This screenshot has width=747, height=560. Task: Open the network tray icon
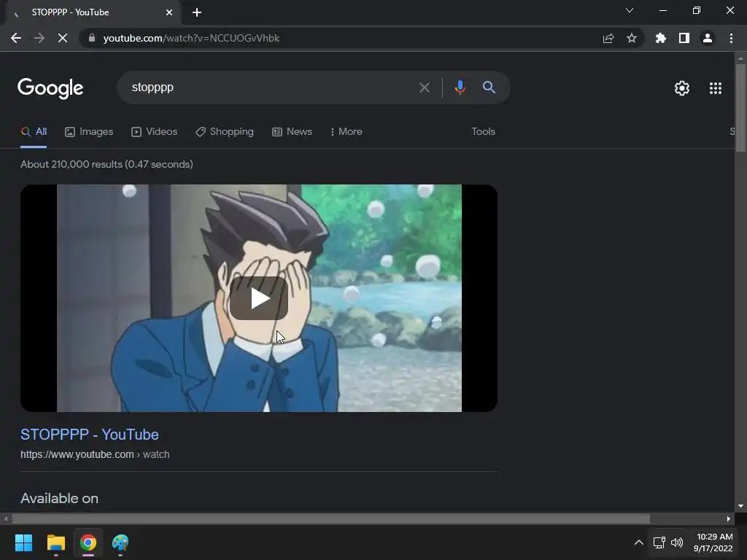pos(659,542)
